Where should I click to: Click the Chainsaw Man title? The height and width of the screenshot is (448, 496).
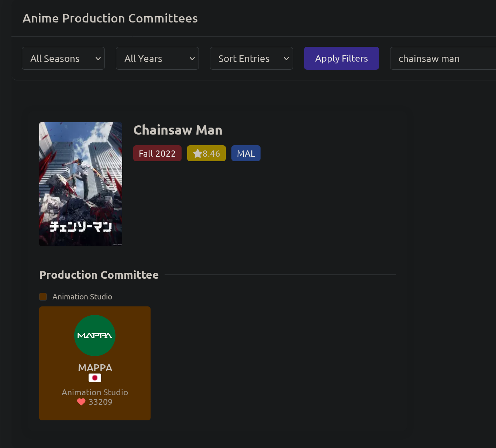[178, 130]
